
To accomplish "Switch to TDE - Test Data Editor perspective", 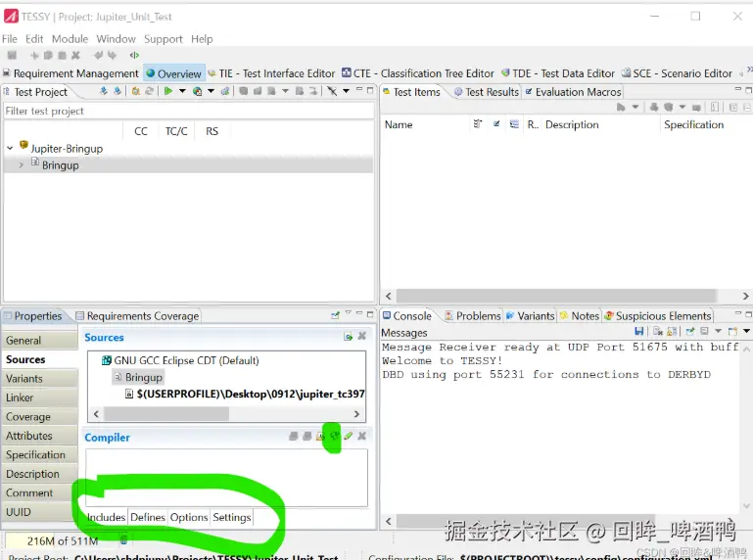I will 558,73.
